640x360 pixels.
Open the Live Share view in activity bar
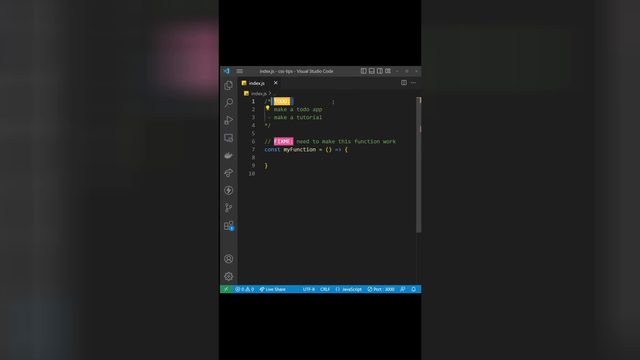coord(229,173)
